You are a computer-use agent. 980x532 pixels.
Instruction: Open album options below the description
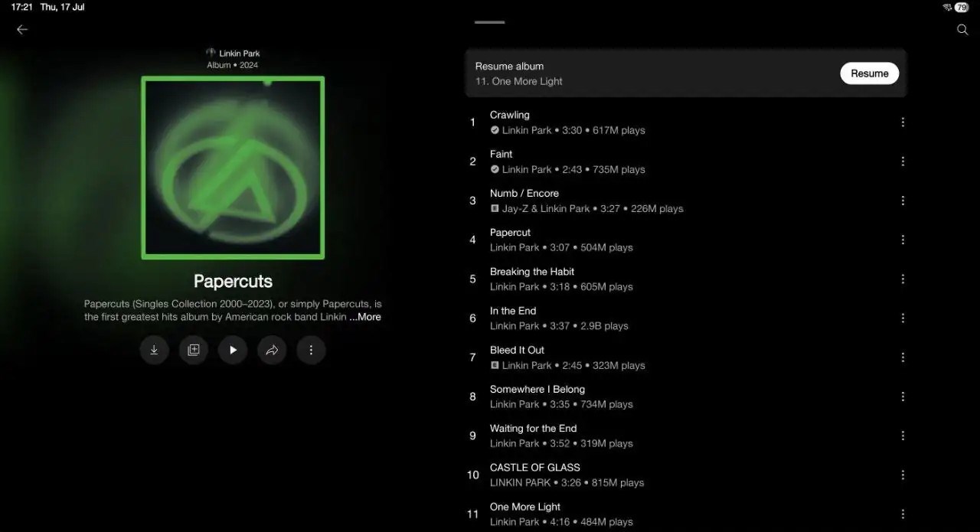coord(311,350)
